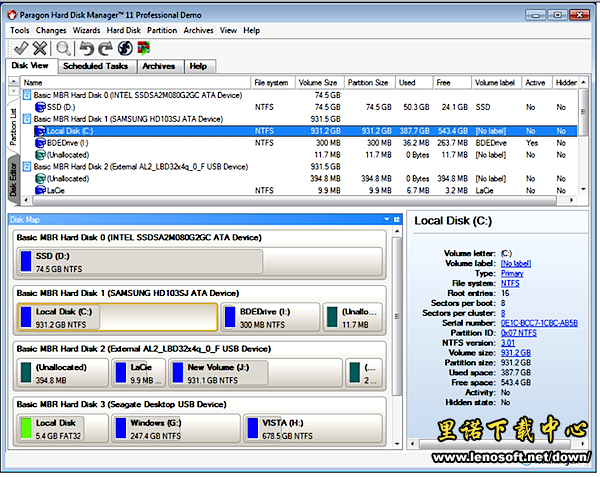
Task: Select the Partition List side tab
Action: click(13, 126)
